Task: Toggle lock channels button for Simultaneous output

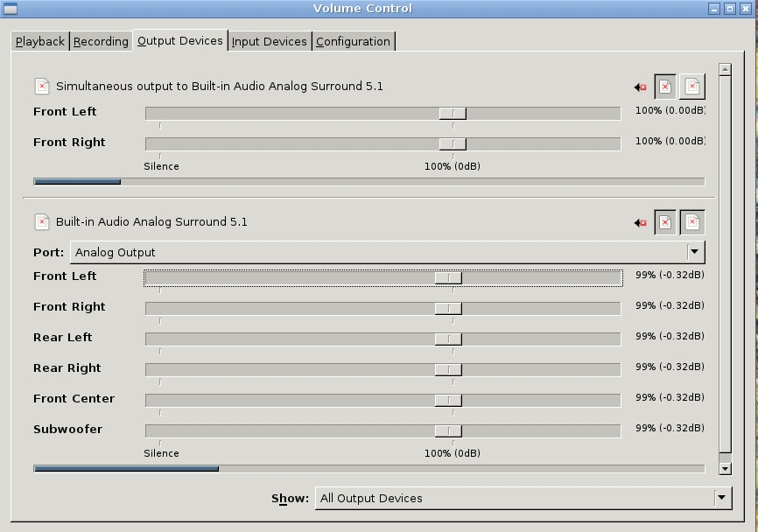Action: tap(665, 87)
